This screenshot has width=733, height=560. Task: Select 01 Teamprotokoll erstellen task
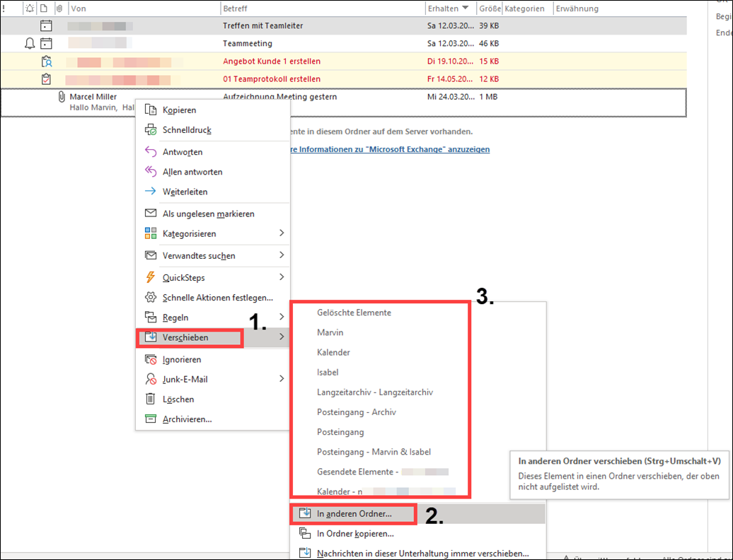(x=272, y=79)
